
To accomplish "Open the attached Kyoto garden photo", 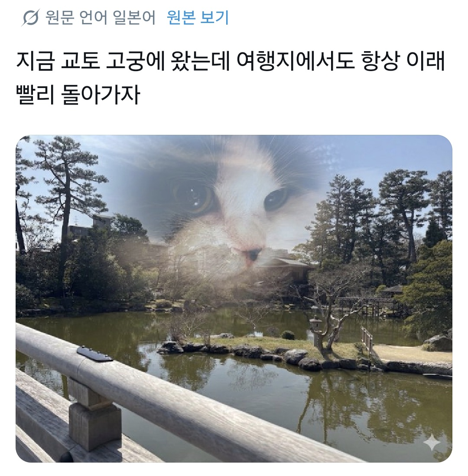I will coord(234,299).
